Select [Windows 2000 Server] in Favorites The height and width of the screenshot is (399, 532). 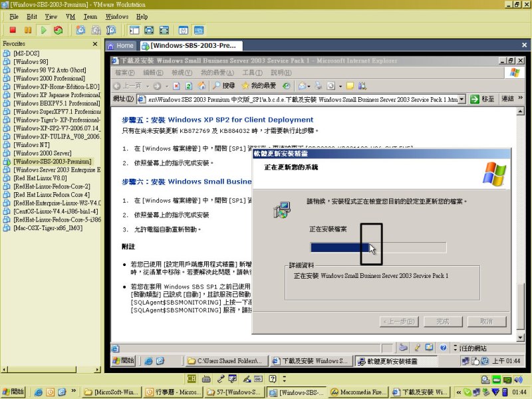tap(43, 153)
